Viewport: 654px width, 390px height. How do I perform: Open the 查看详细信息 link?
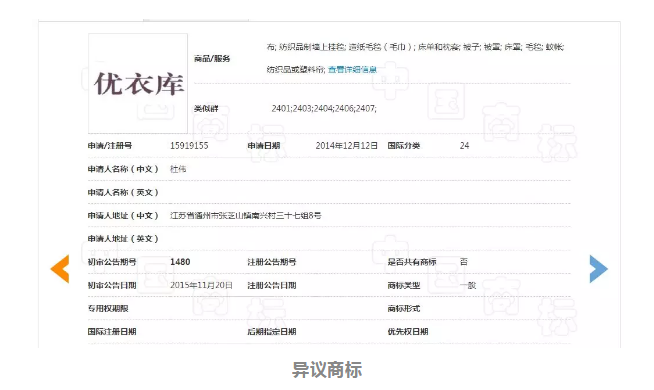coord(352,69)
